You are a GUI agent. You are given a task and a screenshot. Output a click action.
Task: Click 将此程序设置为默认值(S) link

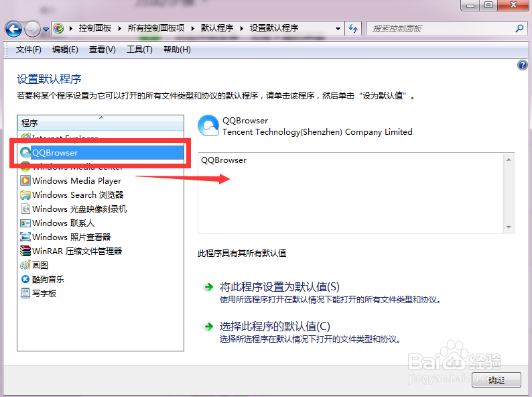[279, 286]
